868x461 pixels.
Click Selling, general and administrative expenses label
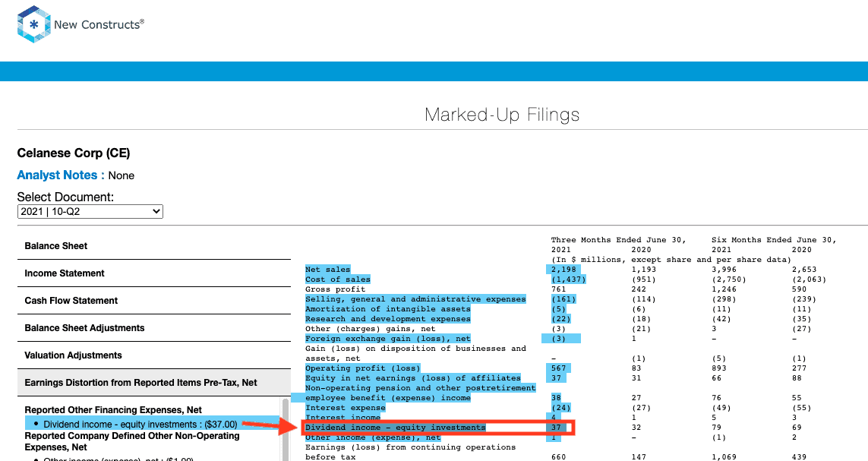(415, 299)
